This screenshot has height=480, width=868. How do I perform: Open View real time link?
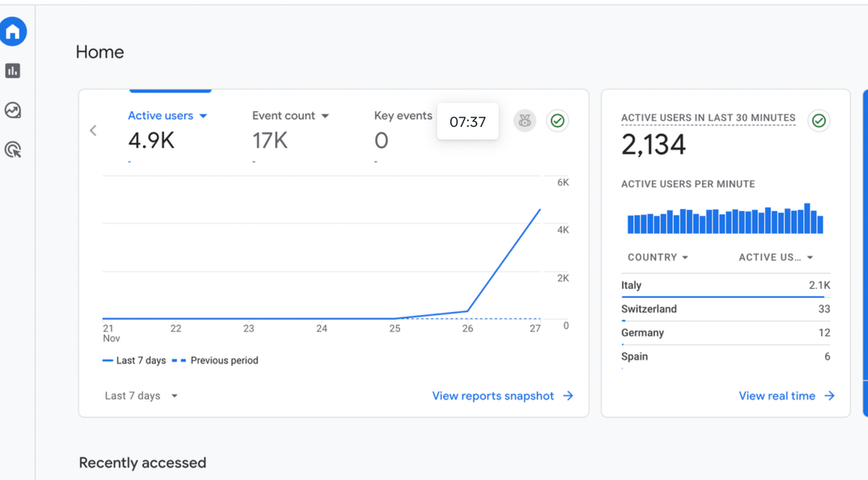tap(777, 395)
